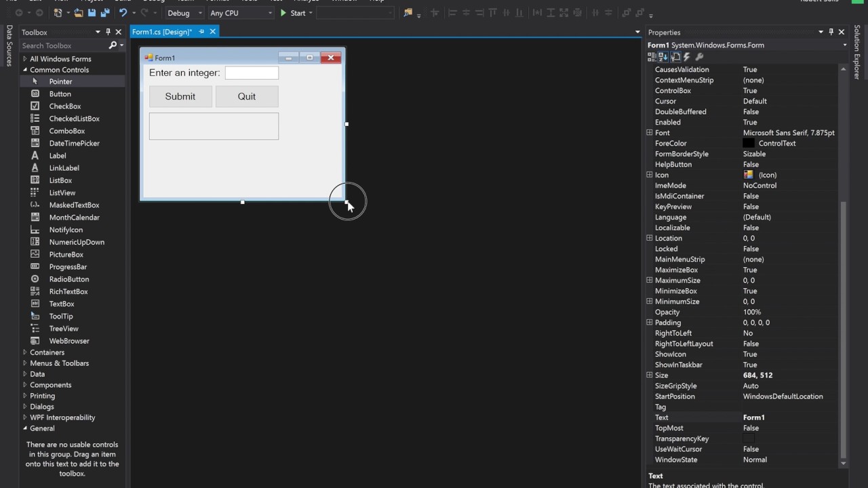The width and height of the screenshot is (868, 488).
Task: Close the Properties panel
Action: click(842, 32)
